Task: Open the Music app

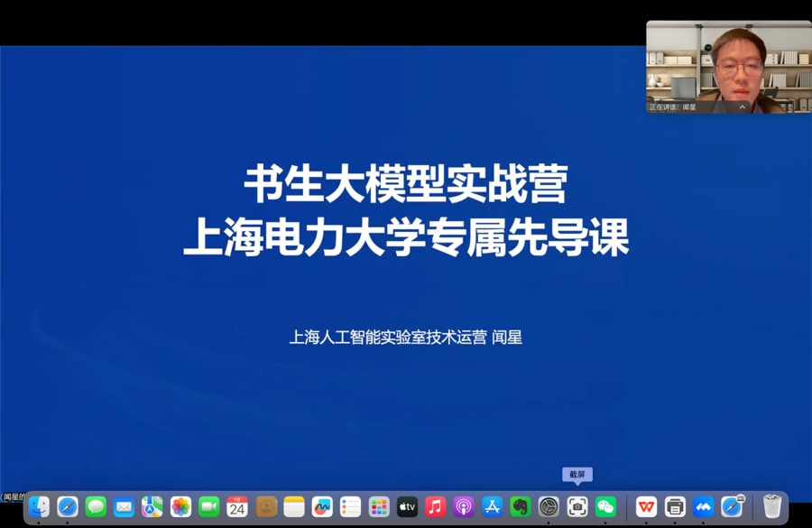Action: 435,507
